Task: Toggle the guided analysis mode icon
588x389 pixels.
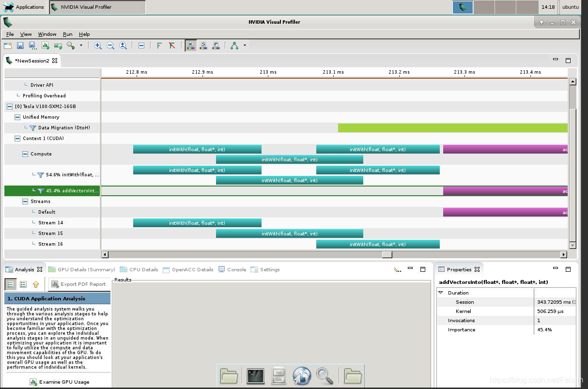Action: (x=11, y=284)
